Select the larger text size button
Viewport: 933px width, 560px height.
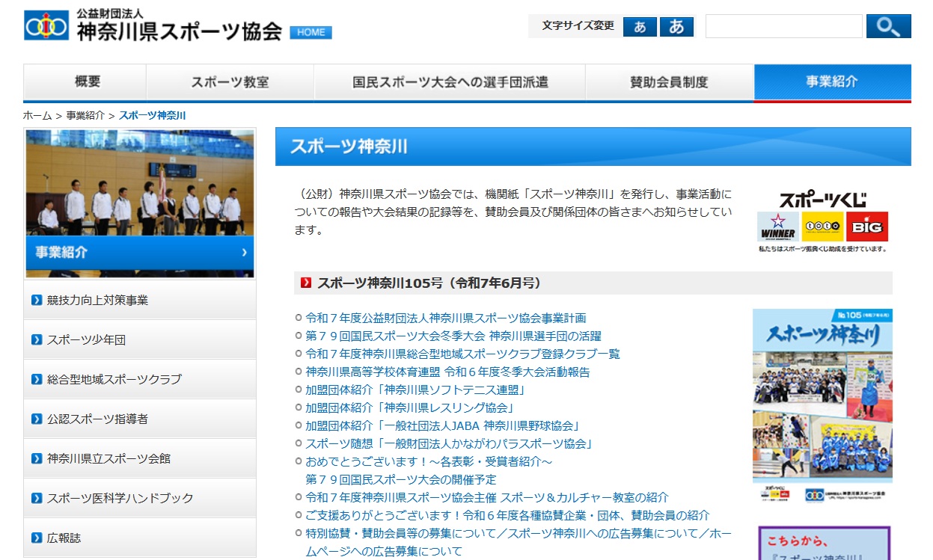pyautogui.click(x=676, y=27)
